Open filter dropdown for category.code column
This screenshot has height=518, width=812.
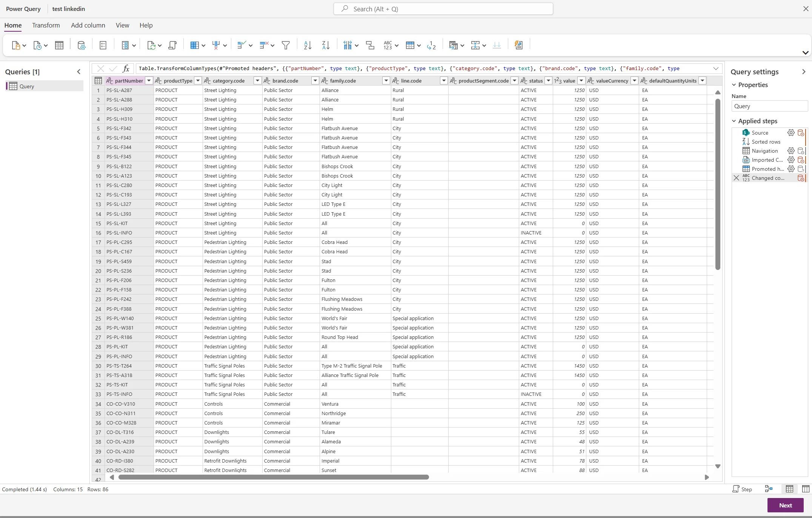click(x=257, y=81)
